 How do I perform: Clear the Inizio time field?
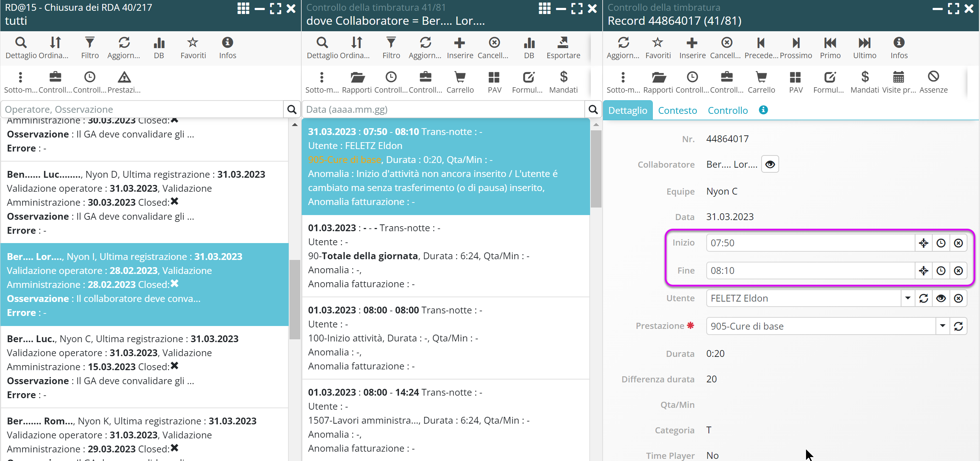point(958,243)
